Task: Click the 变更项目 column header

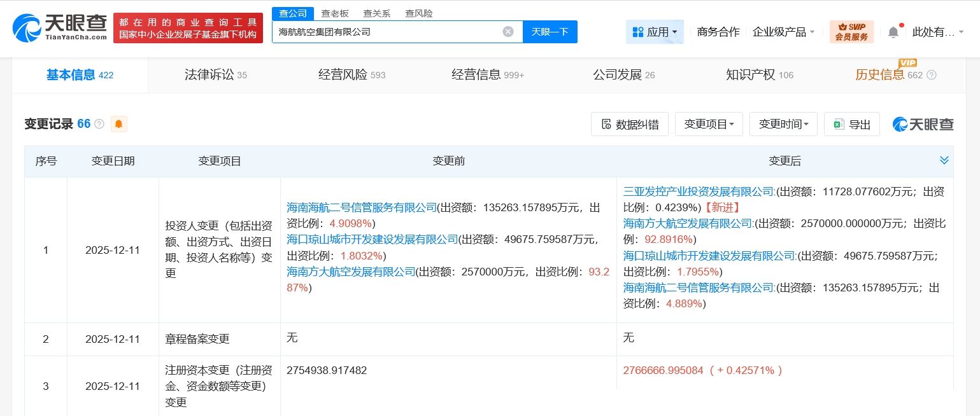Action: (x=220, y=162)
